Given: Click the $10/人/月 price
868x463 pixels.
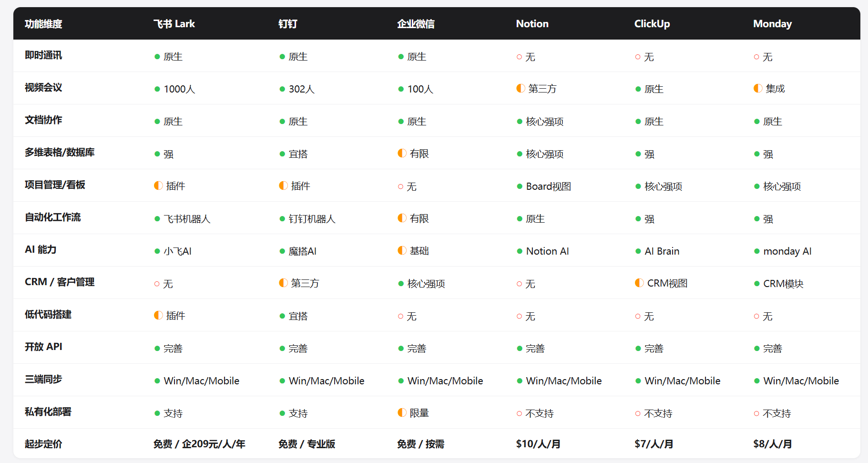Looking at the screenshot, I should 538,444.
